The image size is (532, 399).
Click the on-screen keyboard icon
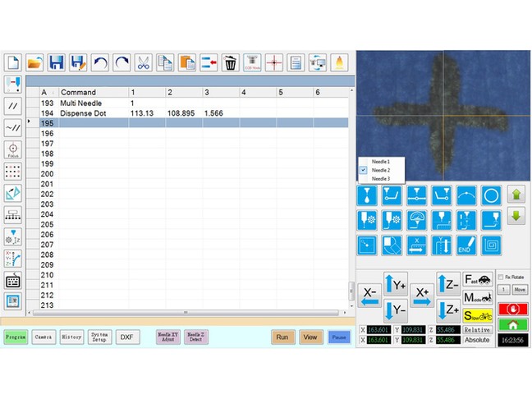[13, 280]
